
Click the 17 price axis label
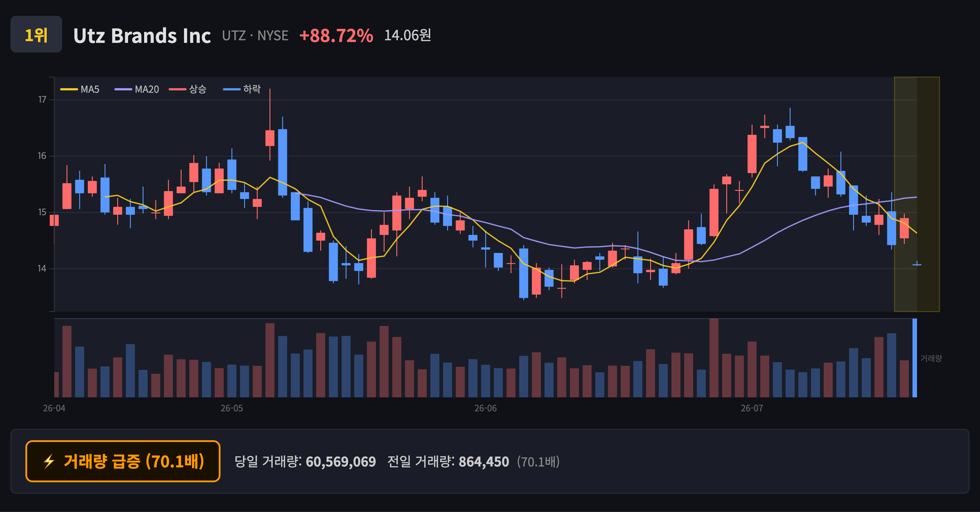[x=42, y=100]
